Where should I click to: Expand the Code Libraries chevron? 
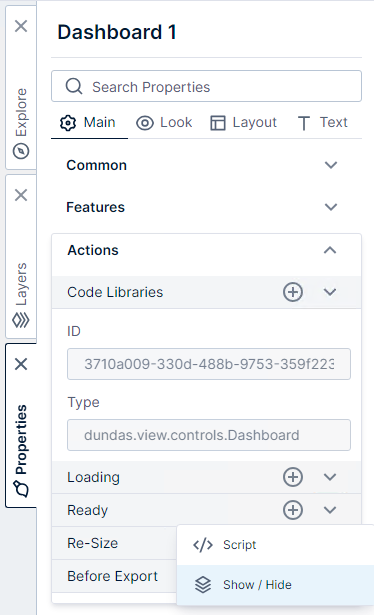pos(330,292)
